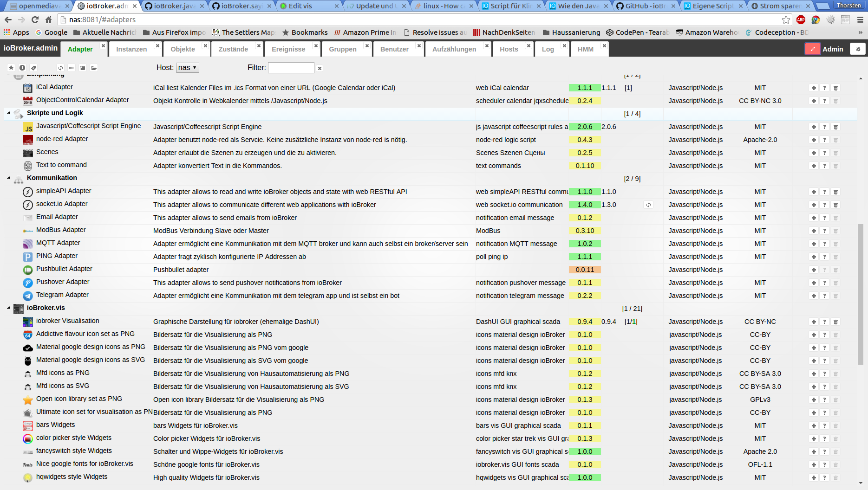Open the Benutzer tab
Viewport: 868px width, 490px height.
394,49
